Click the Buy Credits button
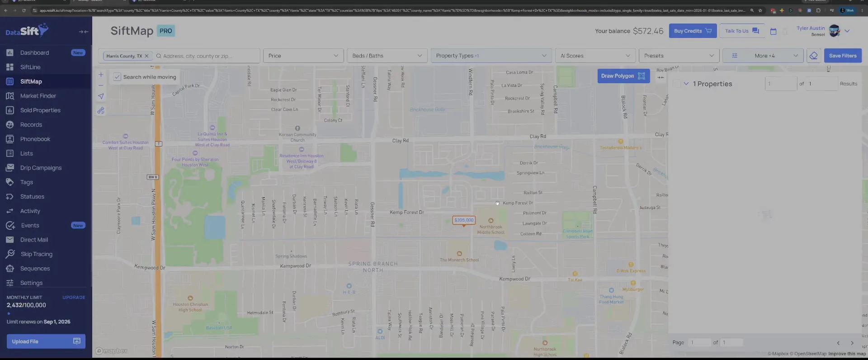This screenshot has width=868, height=360. tap(693, 31)
